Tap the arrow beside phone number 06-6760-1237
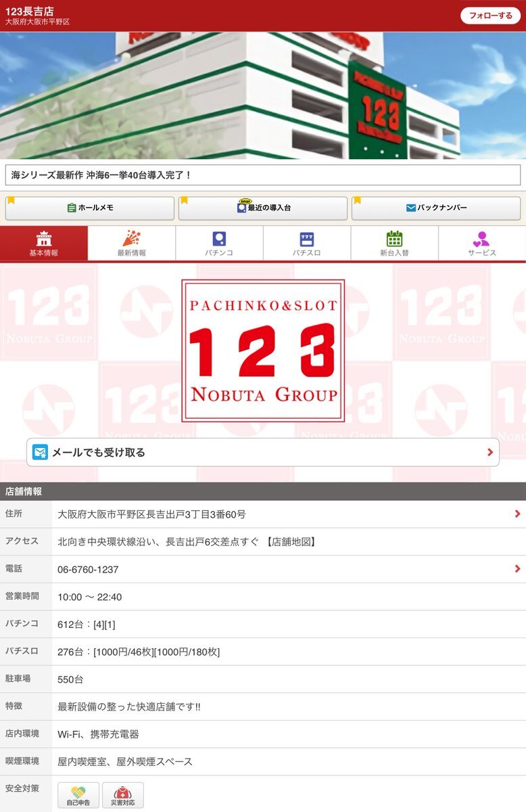Image resolution: width=526 pixels, height=812 pixels. (x=517, y=569)
